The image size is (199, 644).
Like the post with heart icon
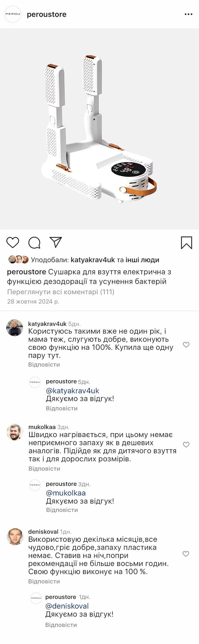pos(13,242)
